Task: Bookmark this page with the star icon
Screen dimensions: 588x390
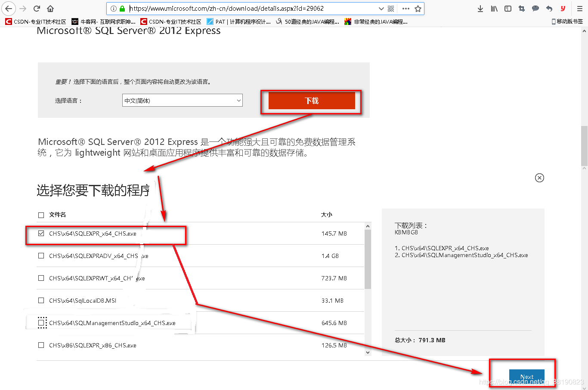Action: [x=418, y=9]
